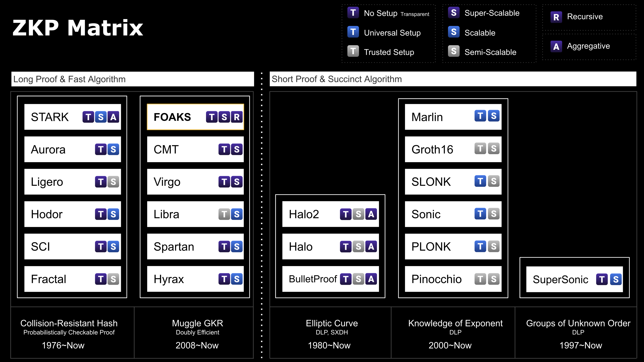Click the Recursive "R" legend badge
This screenshot has width=644, height=362.
click(x=556, y=17)
